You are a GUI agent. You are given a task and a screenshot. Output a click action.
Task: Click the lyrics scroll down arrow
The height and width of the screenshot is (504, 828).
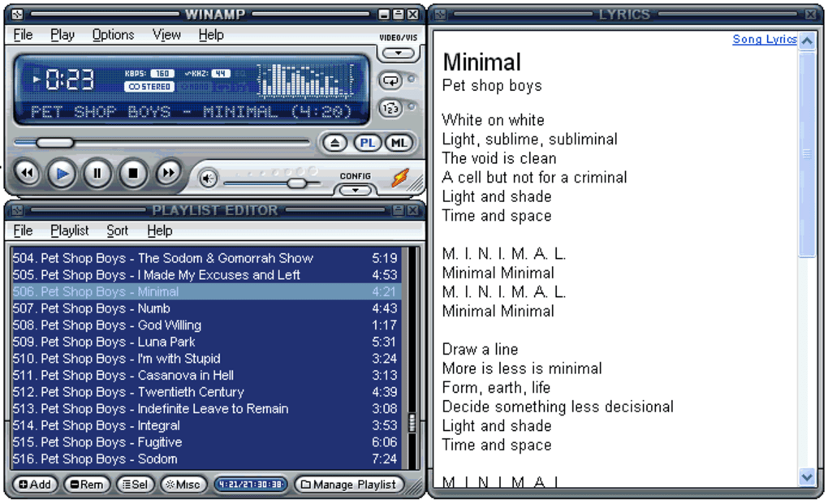click(807, 477)
